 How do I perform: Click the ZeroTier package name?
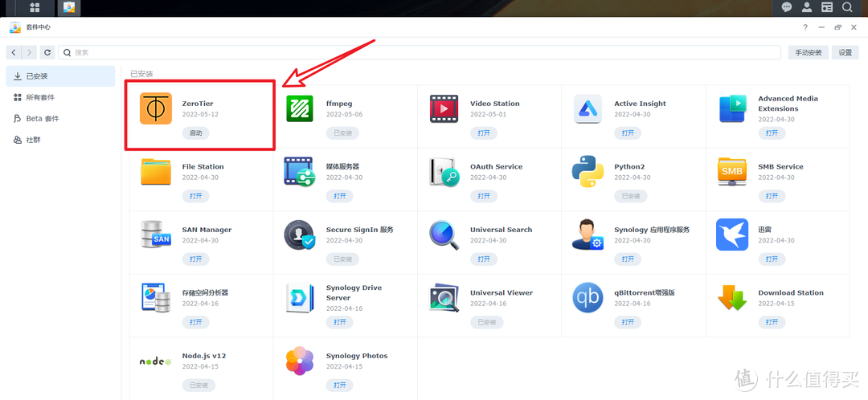coord(198,104)
